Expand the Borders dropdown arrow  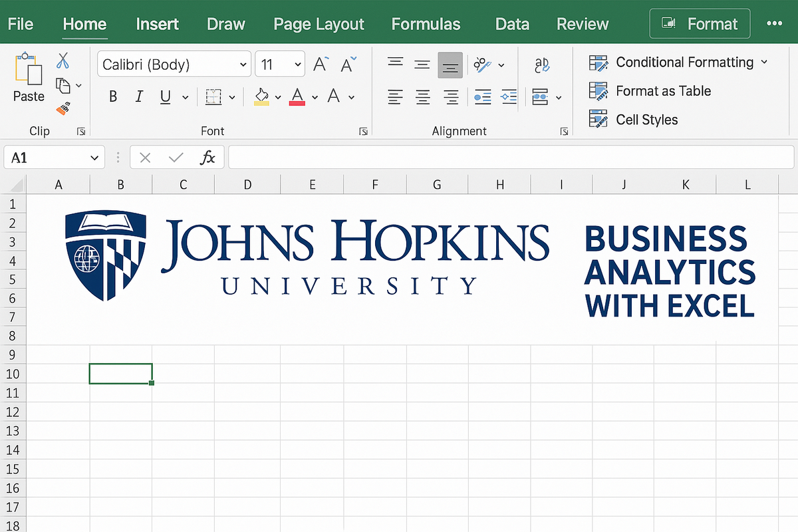tap(232, 98)
